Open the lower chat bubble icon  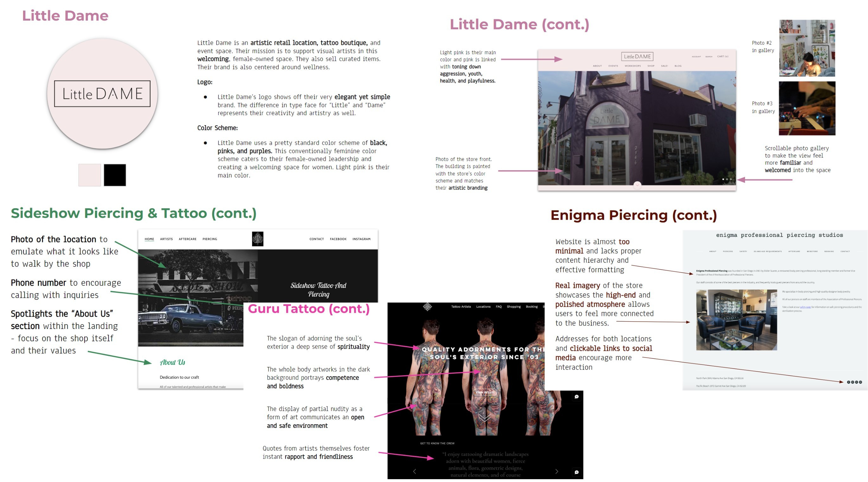coord(576,472)
